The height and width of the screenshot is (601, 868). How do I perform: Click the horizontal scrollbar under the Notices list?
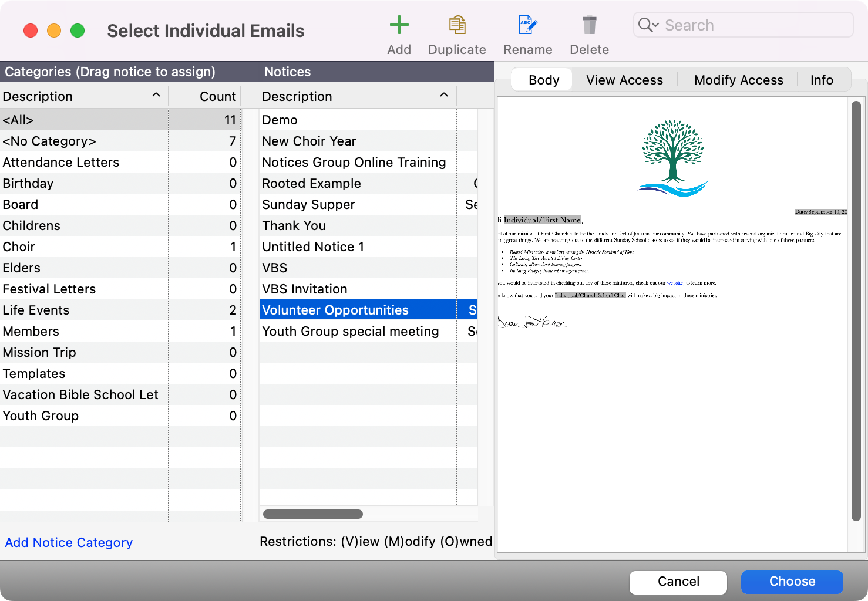tap(312, 514)
